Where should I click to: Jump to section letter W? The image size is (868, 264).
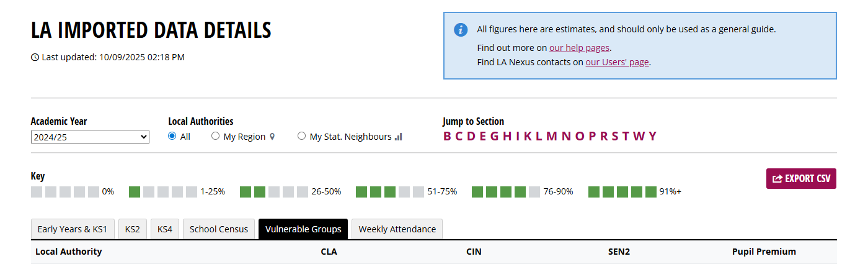pyautogui.click(x=640, y=136)
